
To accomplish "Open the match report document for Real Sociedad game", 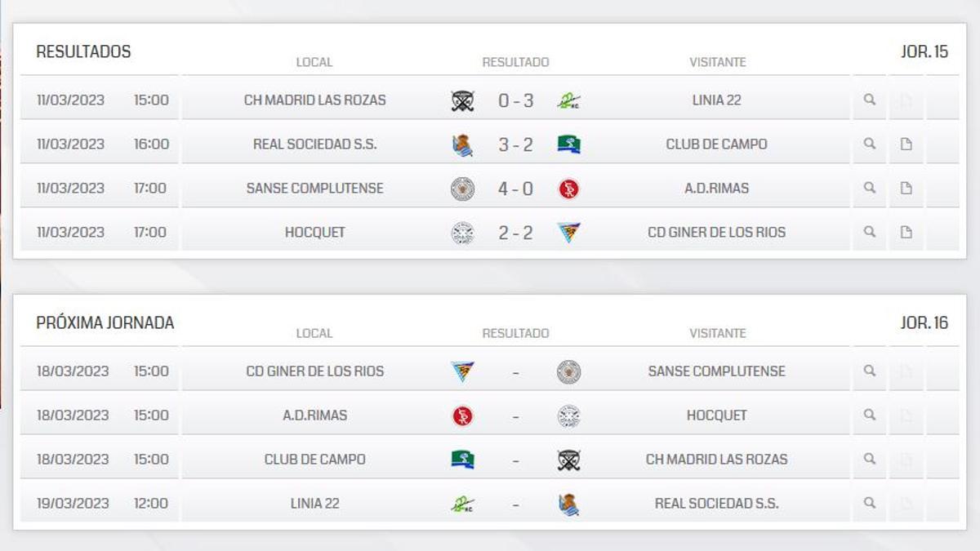I will tap(906, 144).
